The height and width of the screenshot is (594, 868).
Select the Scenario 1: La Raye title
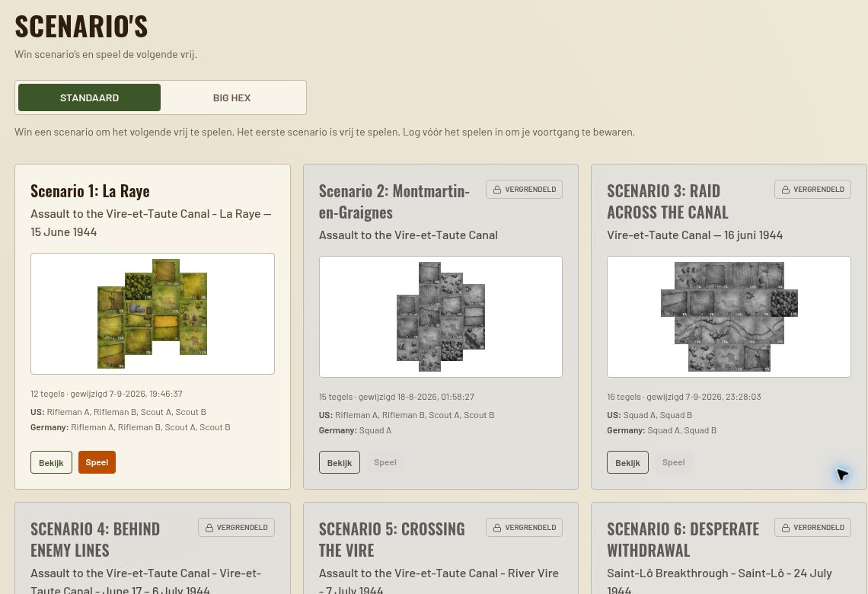(91, 191)
